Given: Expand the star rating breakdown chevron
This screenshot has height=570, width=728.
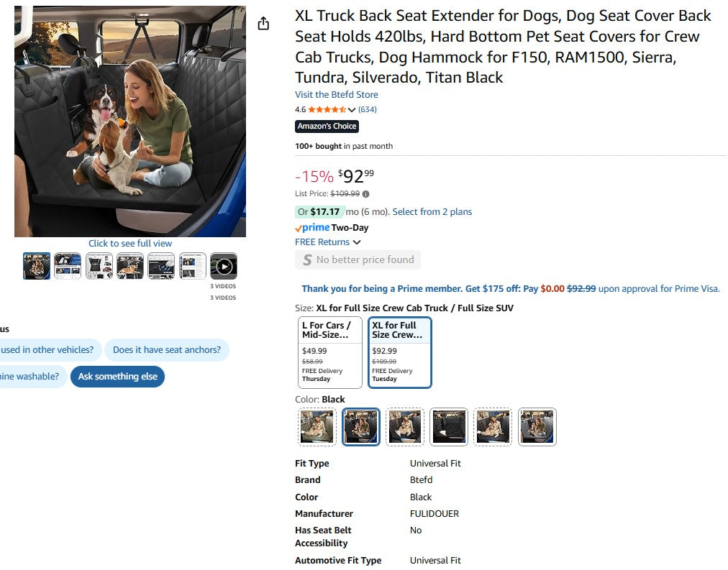Looking at the screenshot, I should tap(350, 109).
